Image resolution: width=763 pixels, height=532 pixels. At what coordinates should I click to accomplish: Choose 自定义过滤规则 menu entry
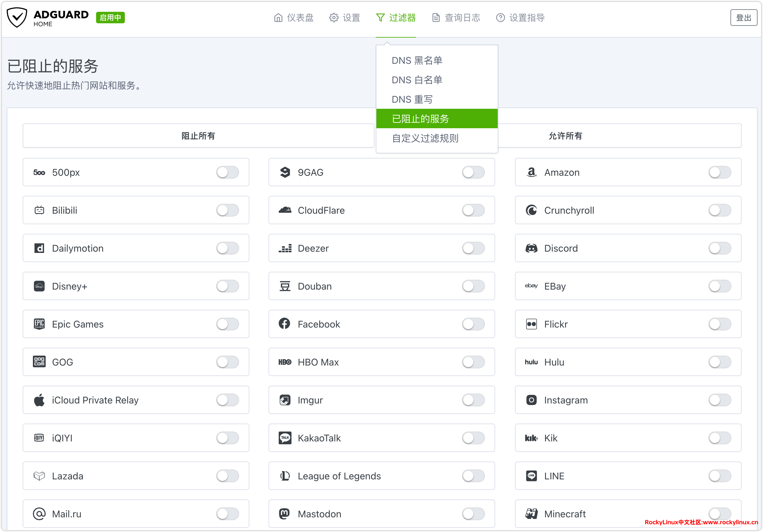425,138
